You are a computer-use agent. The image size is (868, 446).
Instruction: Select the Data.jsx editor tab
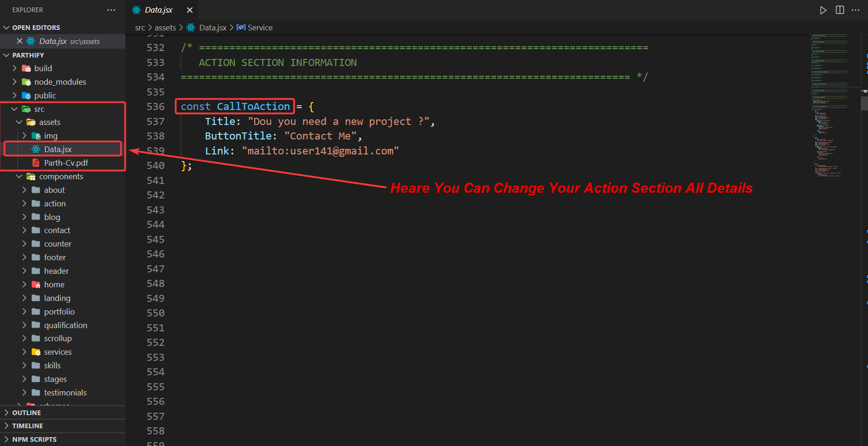click(158, 10)
